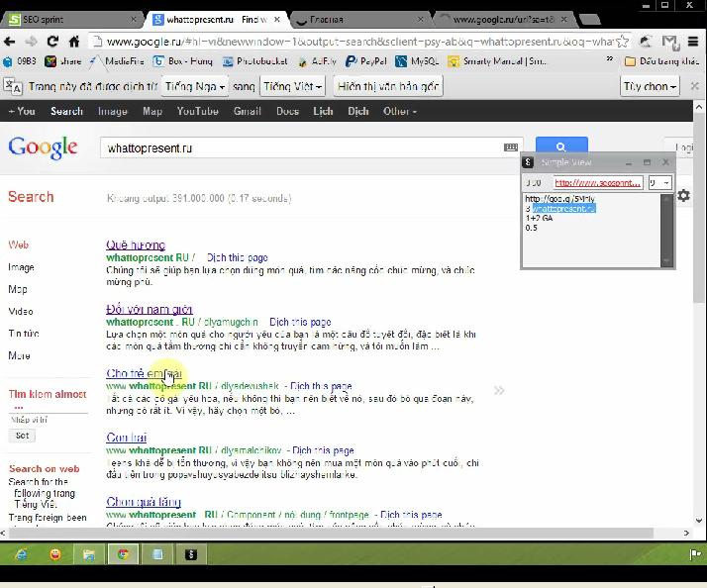Screen dimensions: 707x588
Task: Click the page scrollbar down arrow
Action: tap(699, 520)
